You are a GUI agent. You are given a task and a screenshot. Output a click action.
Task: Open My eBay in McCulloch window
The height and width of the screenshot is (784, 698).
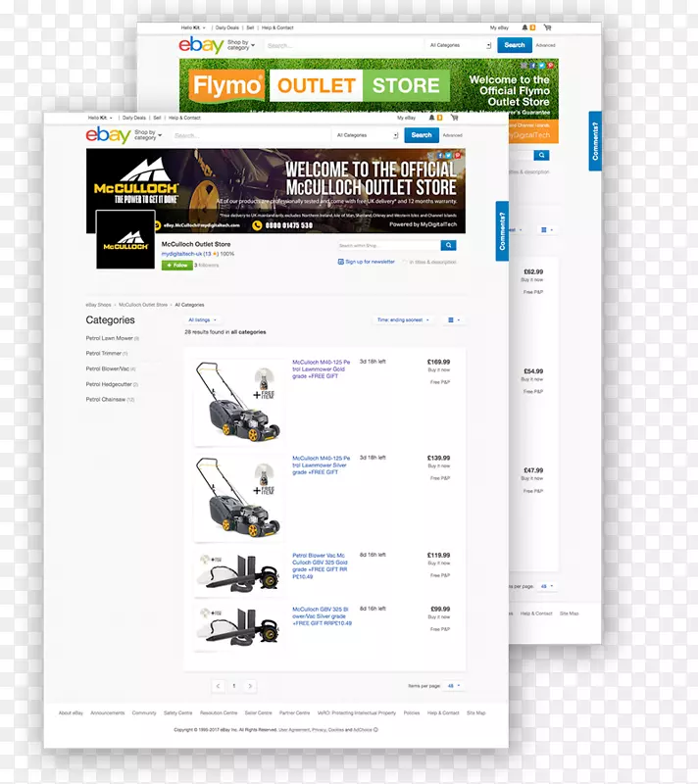pyautogui.click(x=407, y=118)
